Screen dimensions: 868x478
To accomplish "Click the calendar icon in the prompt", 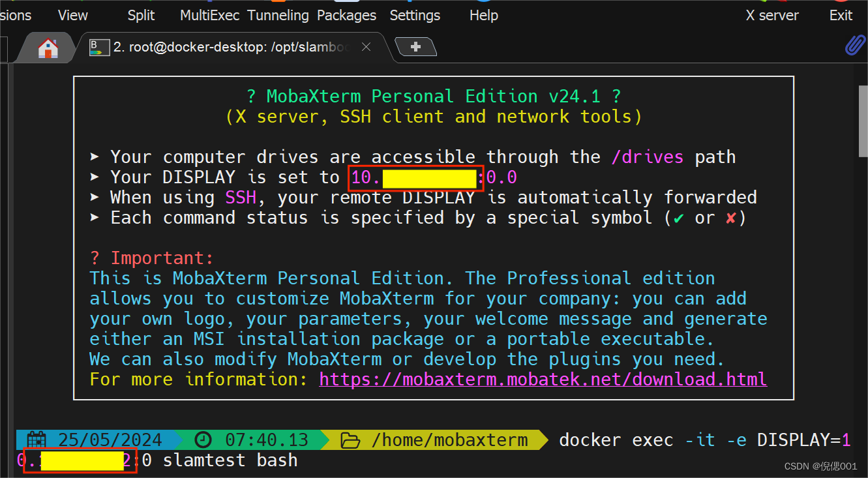I will point(37,440).
